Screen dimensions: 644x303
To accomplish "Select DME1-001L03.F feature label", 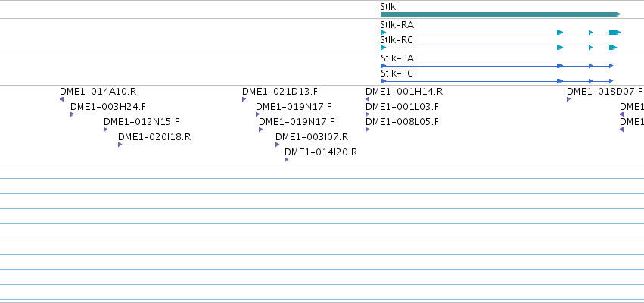I will (x=402, y=107).
